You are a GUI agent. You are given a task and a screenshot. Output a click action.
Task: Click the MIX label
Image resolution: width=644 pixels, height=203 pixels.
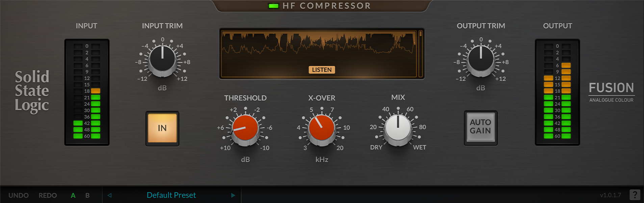[398, 97]
